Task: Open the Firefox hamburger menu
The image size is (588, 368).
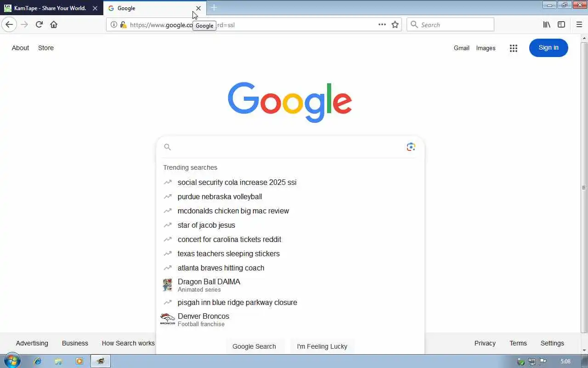Action: click(579, 25)
